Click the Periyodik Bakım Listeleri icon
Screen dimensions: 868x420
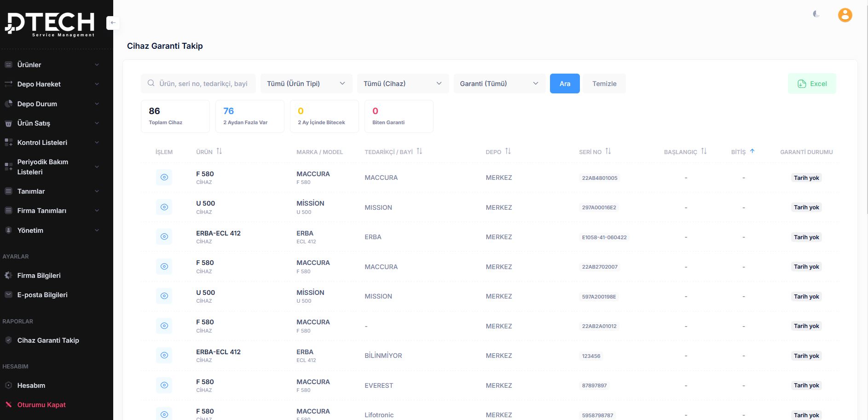pos(8,167)
